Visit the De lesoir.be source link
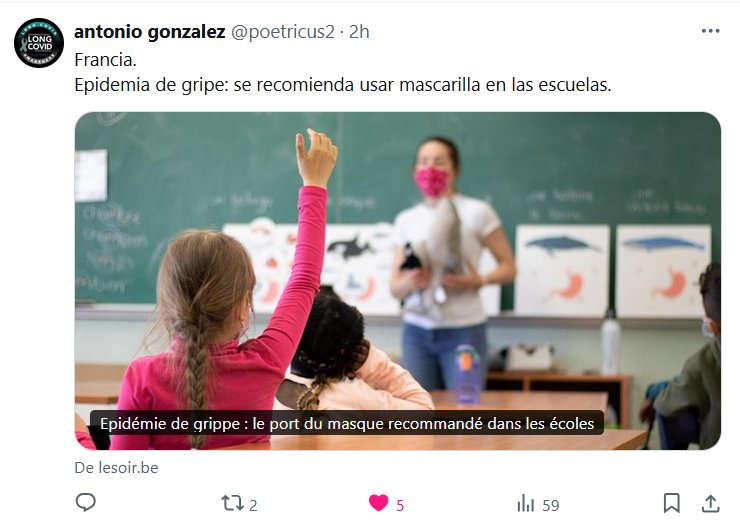The image size is (740, 530). [x=117, y=468]
